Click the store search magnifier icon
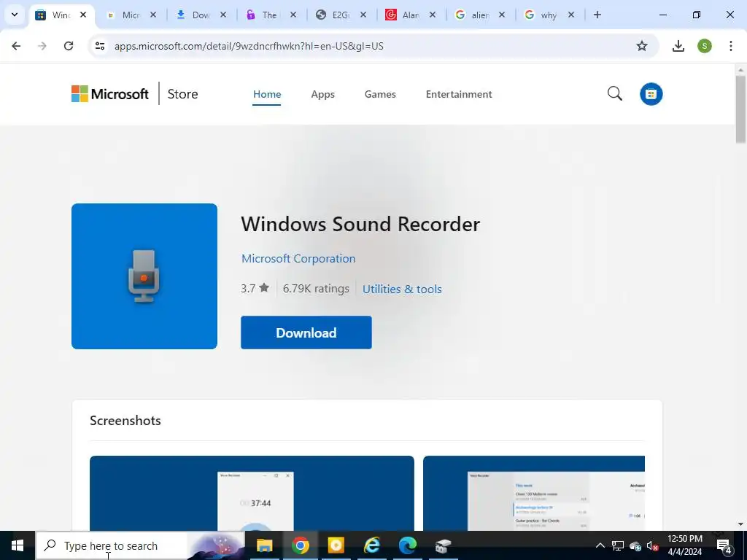 614,93
